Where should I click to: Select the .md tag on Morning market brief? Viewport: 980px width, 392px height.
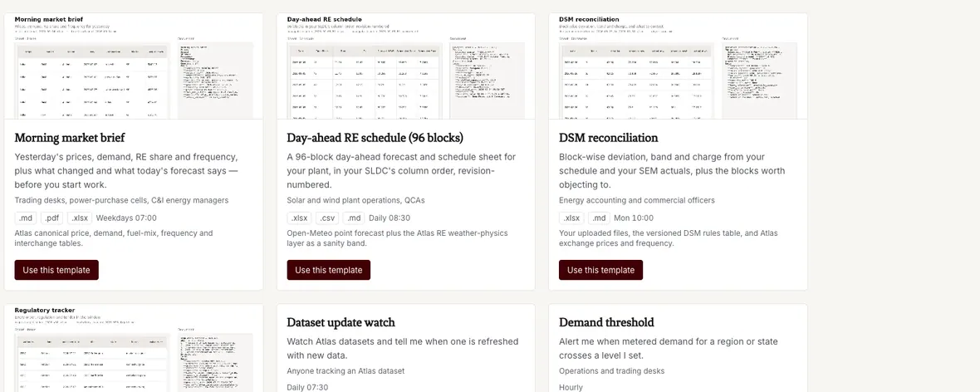(x=26, y=218)
